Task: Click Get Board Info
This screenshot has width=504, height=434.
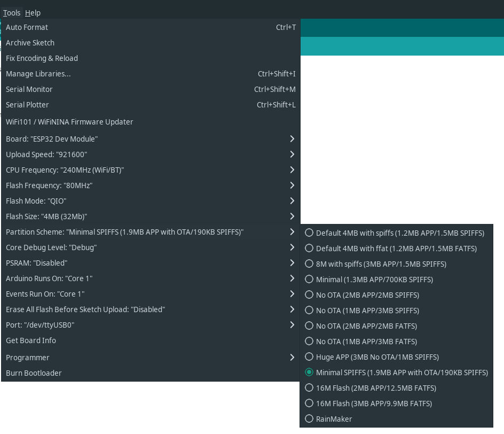Action: pos(151,340)
